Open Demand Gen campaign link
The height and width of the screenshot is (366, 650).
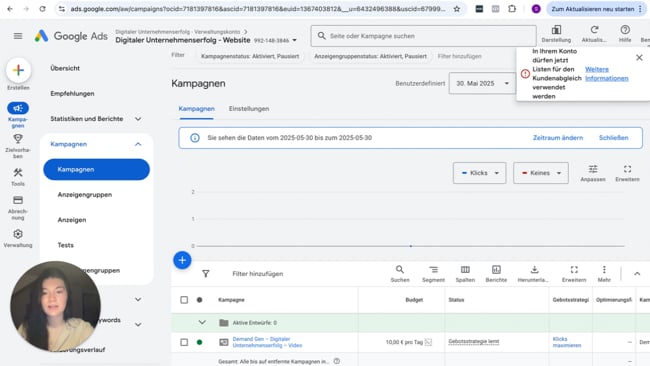click(x=267, y=342)
